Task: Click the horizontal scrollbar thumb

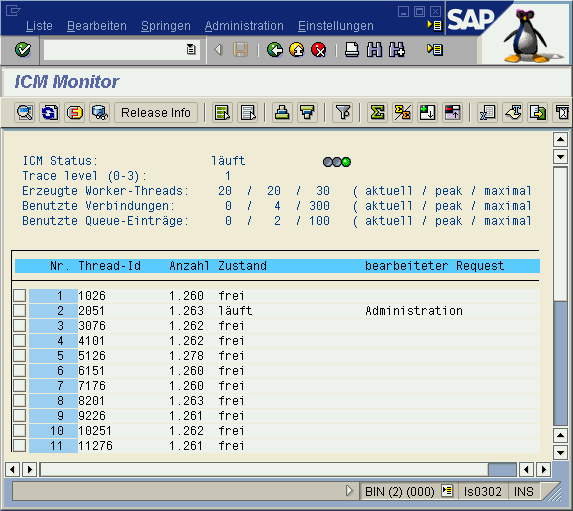Action: coord(502,469)
